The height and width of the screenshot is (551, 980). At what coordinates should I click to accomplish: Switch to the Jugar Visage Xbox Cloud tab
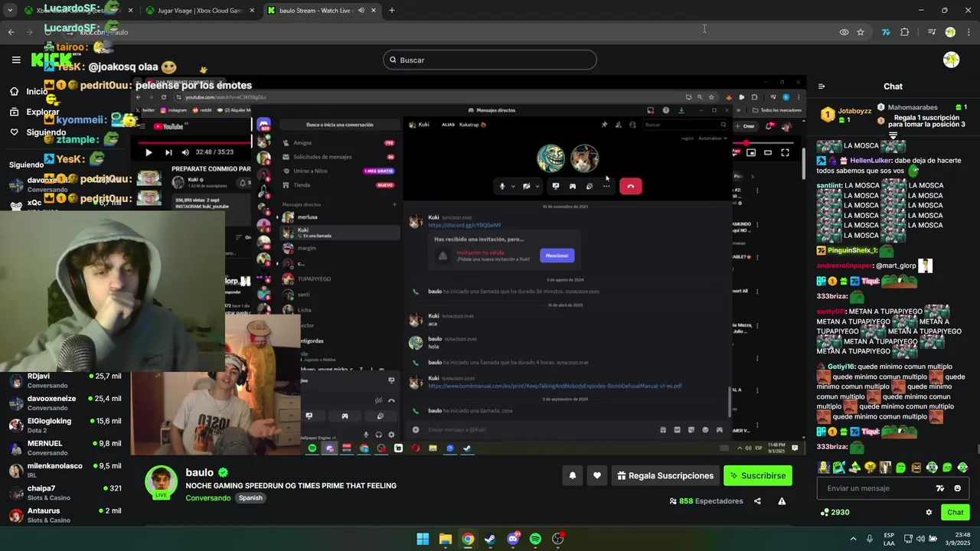tap(201, 11)
